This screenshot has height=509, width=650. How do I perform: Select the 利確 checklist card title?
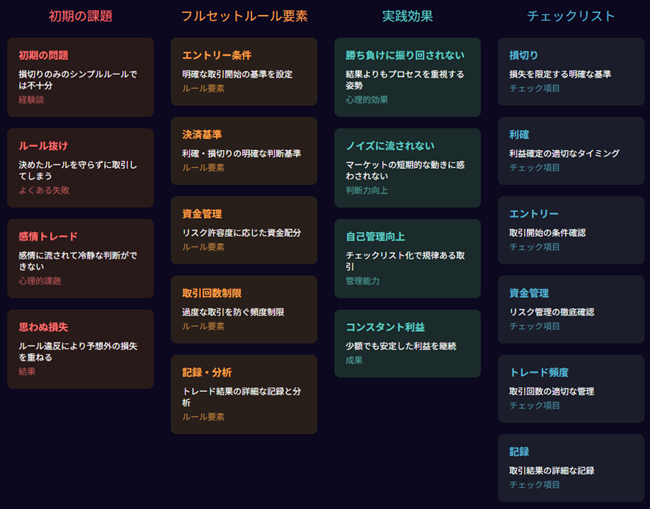click(x=519, y=134)
